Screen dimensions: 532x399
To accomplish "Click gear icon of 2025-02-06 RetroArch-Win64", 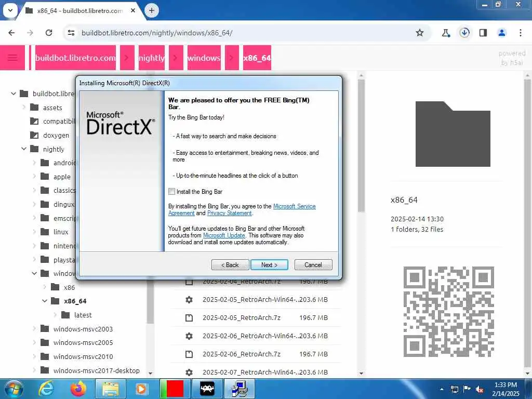I will pos(189,336).
